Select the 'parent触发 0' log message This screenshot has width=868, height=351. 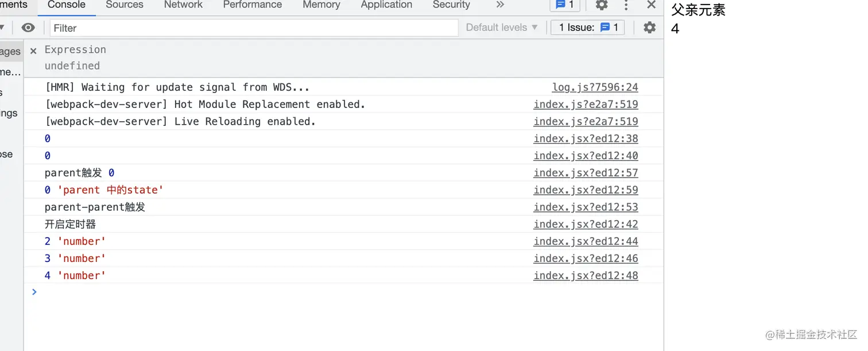point(80,173)
